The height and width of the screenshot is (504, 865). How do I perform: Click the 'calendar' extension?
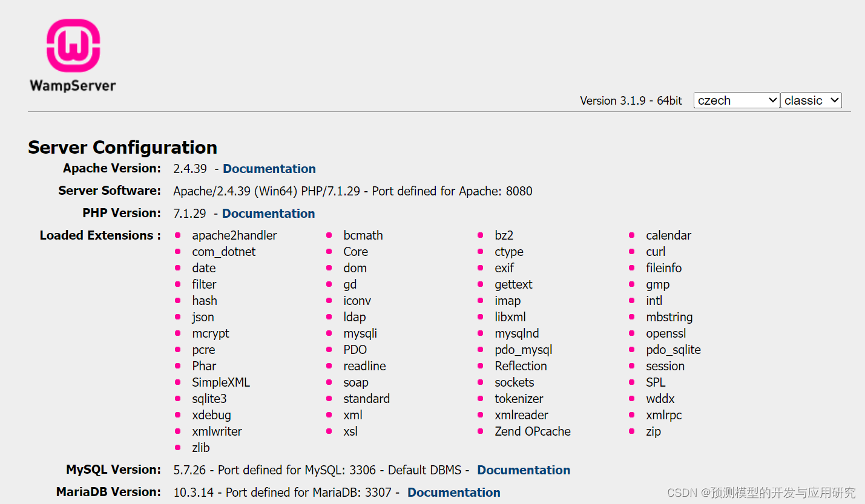pyautogui.click(x=668, y=235)
